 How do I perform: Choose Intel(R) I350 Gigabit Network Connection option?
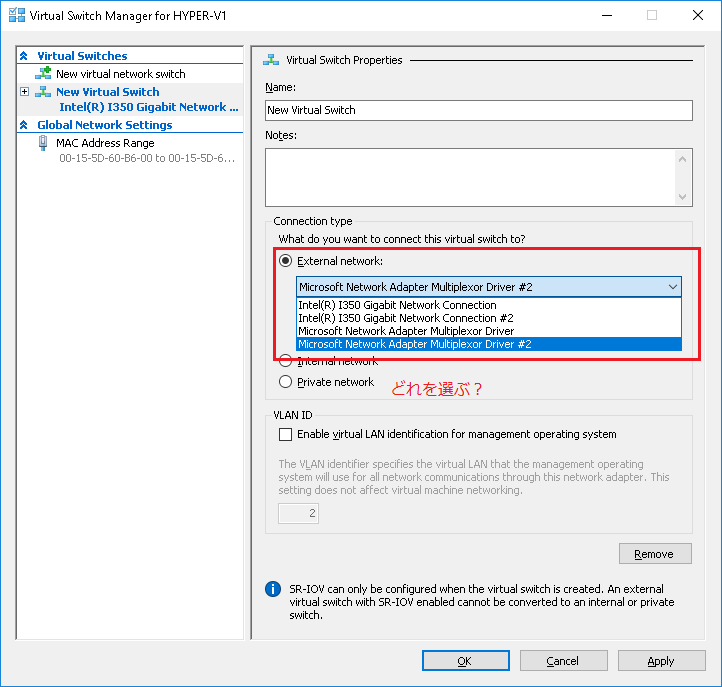pos(489,305)
